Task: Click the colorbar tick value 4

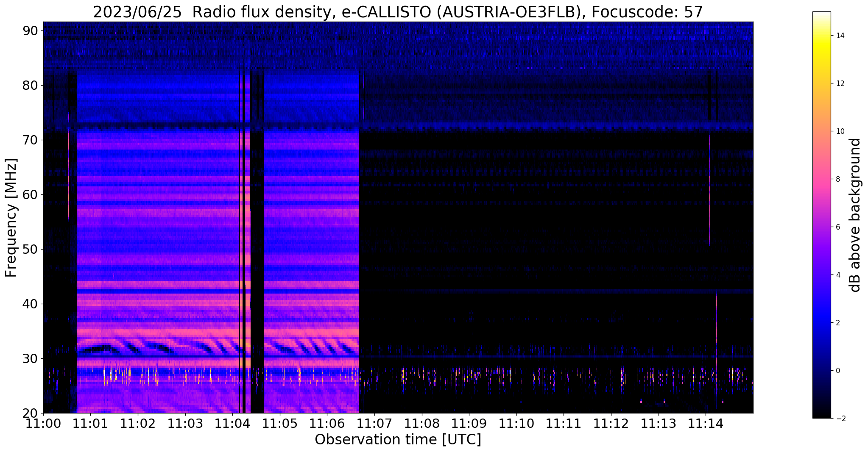Action: [x=838, y=275]
